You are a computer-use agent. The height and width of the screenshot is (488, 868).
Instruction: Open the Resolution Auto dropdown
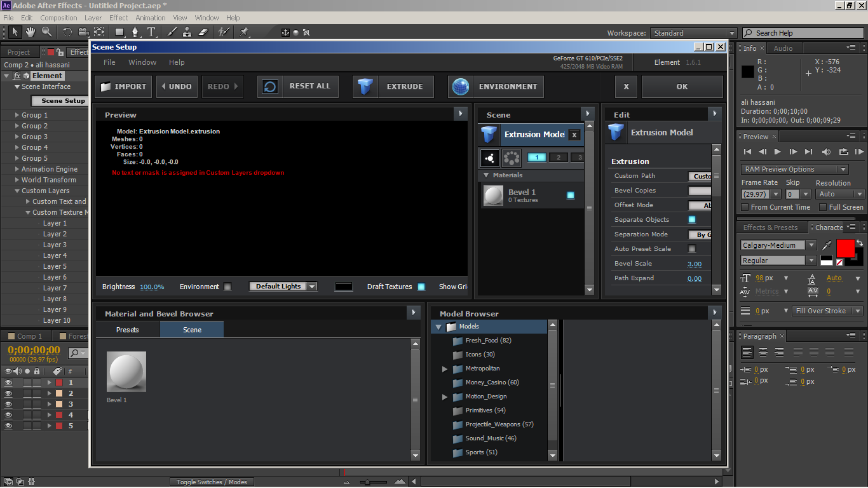pos(841,194)
